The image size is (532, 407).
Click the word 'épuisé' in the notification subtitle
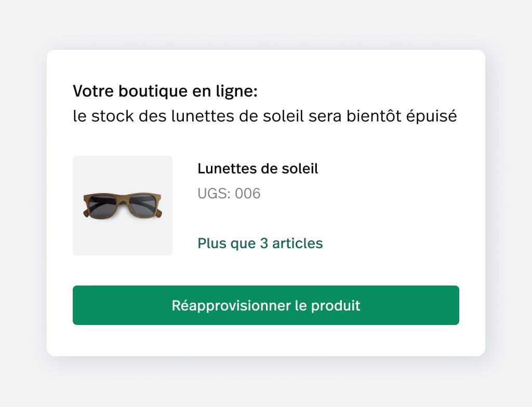[432, 116]
